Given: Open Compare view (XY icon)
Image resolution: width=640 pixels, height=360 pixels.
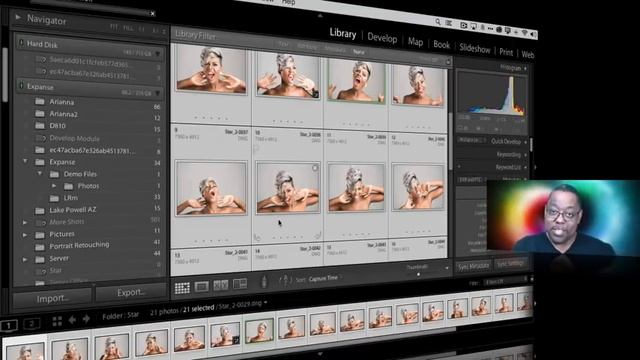Looking at the screenshot, I should click(x=221, y=285).
